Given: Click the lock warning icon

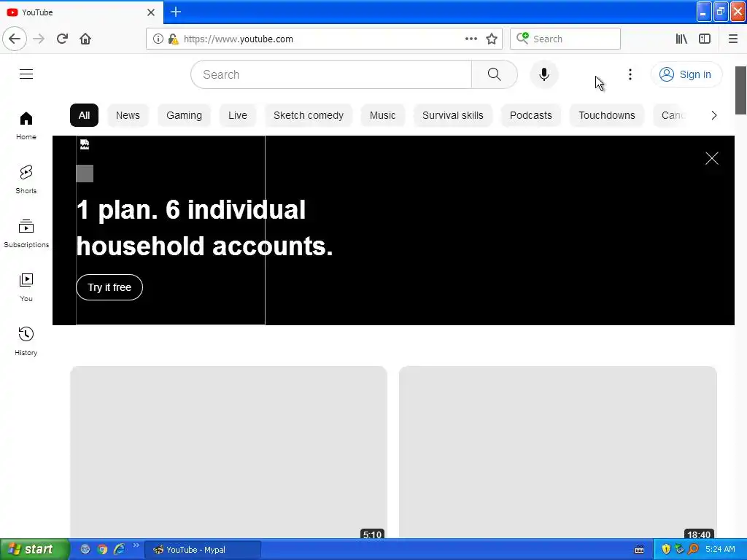Looking at the screenshot, I should tap(173, 39).
